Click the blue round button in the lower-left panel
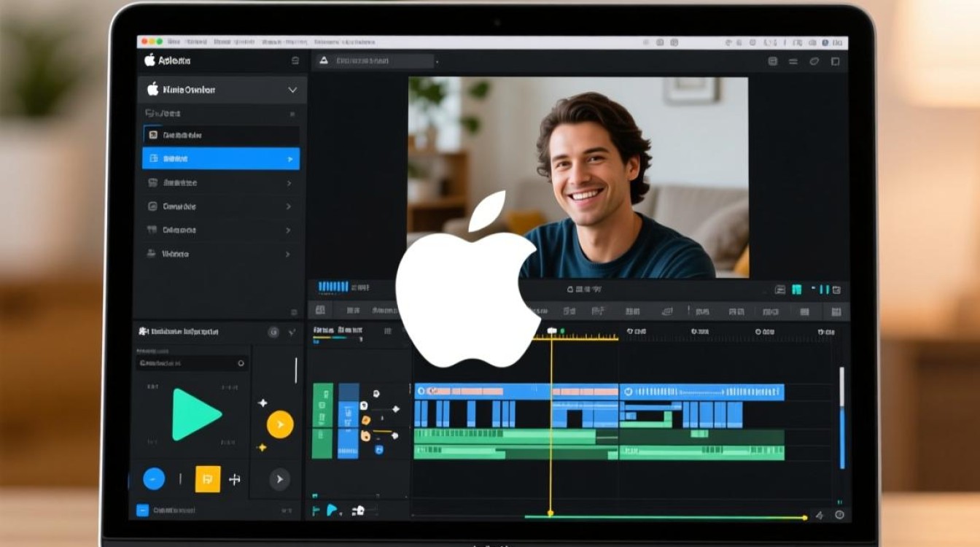The image size is (980, 547). [x=154, y=478]
